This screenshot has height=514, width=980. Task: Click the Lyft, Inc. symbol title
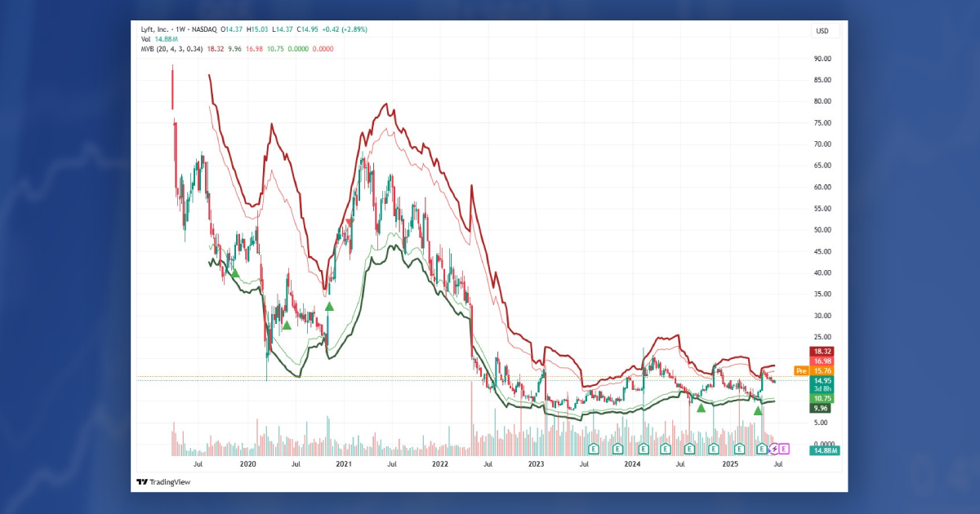tap(154, 29)
